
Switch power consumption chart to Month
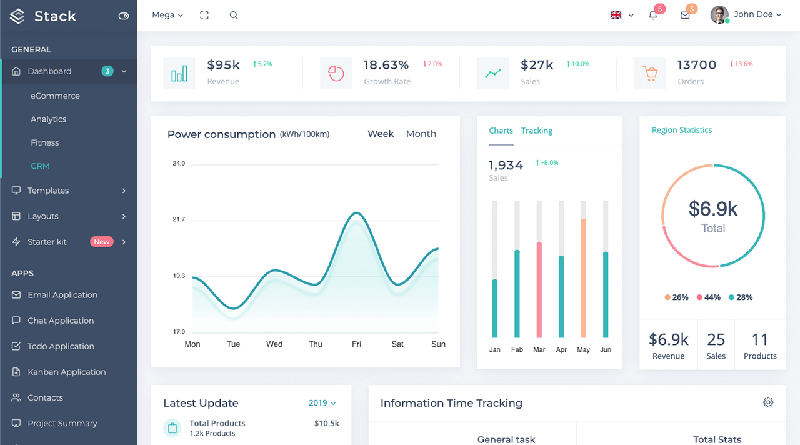pos(421,134)
